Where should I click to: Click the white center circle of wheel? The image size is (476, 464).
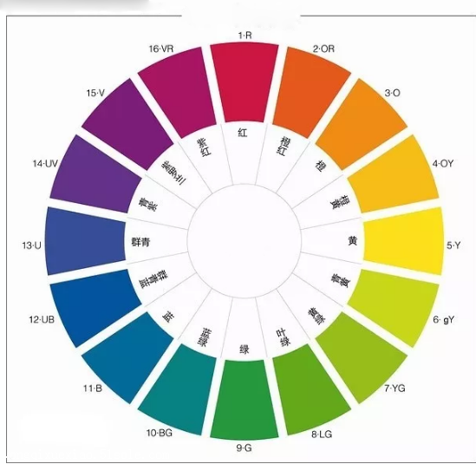245,241
